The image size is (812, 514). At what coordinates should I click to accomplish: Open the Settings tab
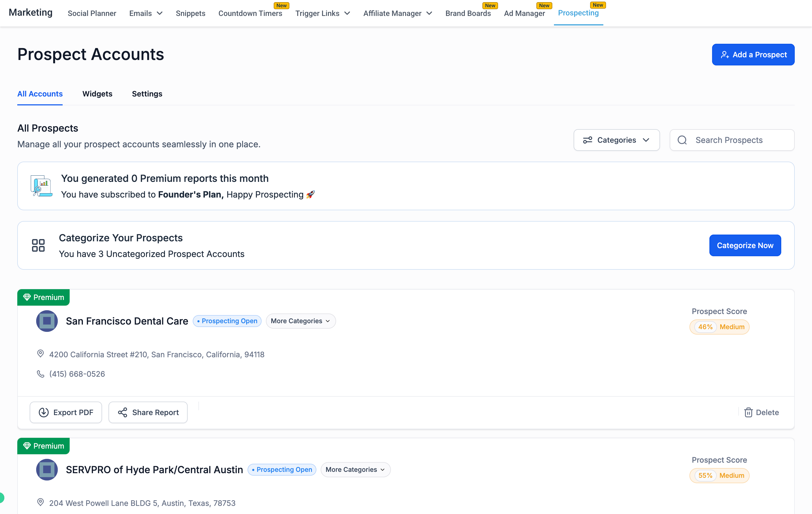[x=147, y=94]
